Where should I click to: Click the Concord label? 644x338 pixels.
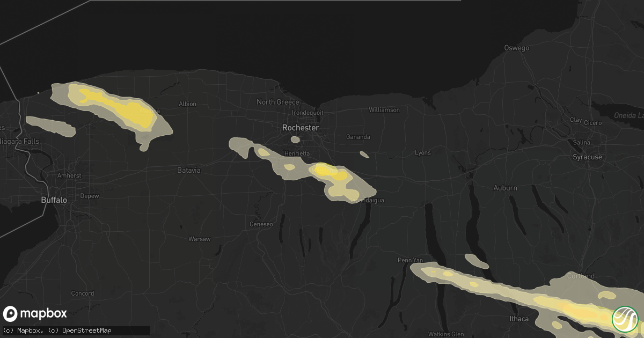click(83, 293)
